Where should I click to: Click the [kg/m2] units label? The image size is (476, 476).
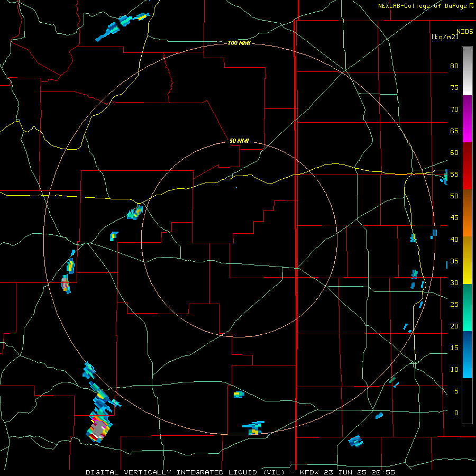click(x=445, y=37)
